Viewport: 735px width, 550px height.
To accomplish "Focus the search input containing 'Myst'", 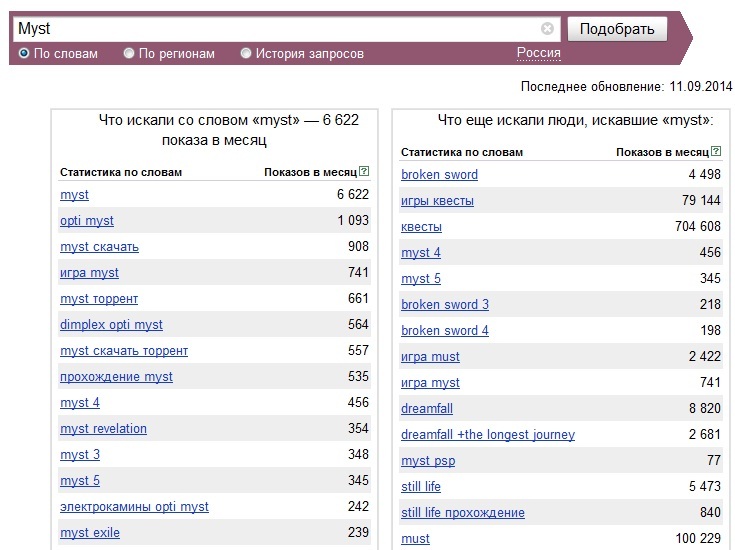I will pyautogui.click(x=285, y=29).
